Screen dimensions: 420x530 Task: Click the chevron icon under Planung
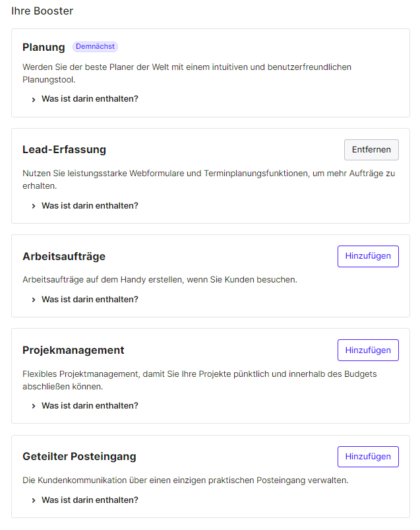tap(34, 100)
